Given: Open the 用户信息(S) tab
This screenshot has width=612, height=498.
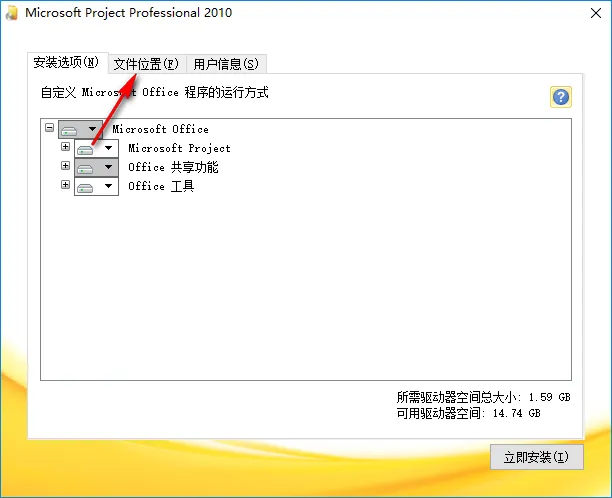Looking at the screenshot, I should [x=226, y=64].
